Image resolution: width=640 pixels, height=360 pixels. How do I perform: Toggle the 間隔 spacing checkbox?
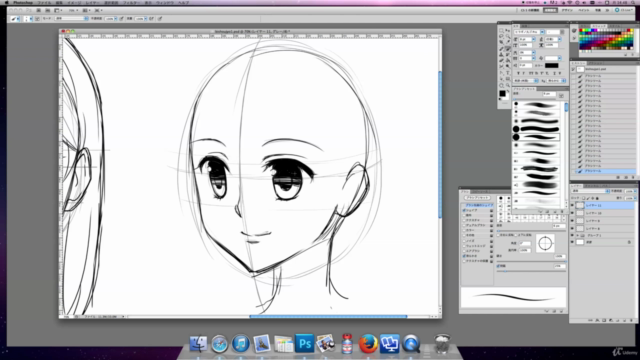pos(498,266)
